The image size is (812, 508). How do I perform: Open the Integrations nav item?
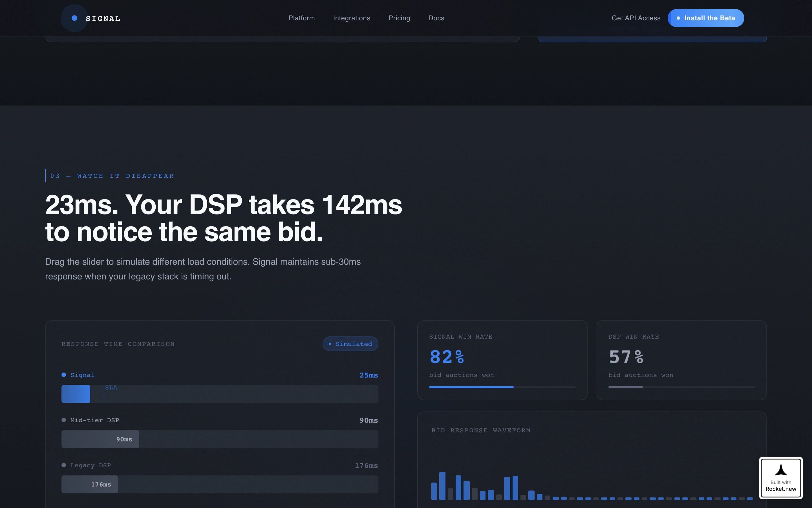click(352, 18)
